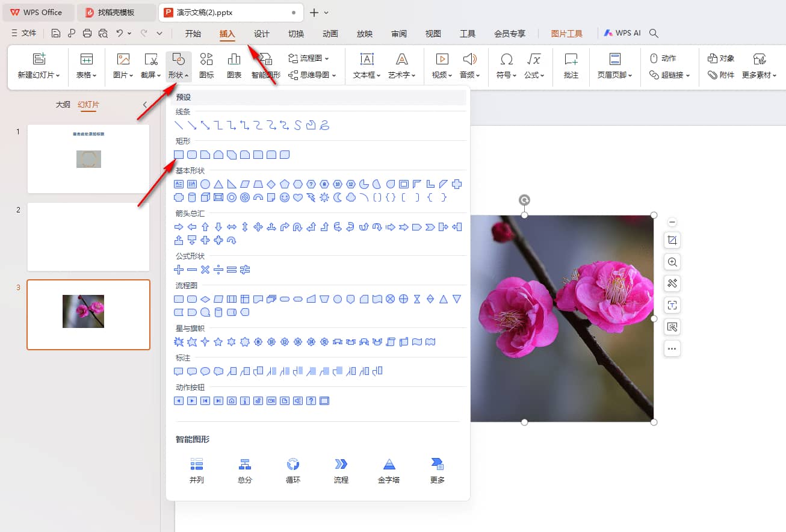Open a new tab with the plus button

point(314,12)
